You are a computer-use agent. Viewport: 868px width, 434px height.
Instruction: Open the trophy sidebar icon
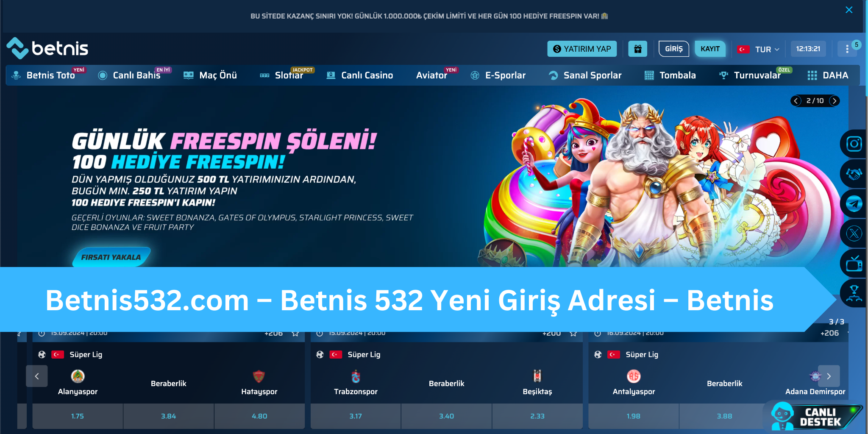pyautogui.click(x=854, y=293)
